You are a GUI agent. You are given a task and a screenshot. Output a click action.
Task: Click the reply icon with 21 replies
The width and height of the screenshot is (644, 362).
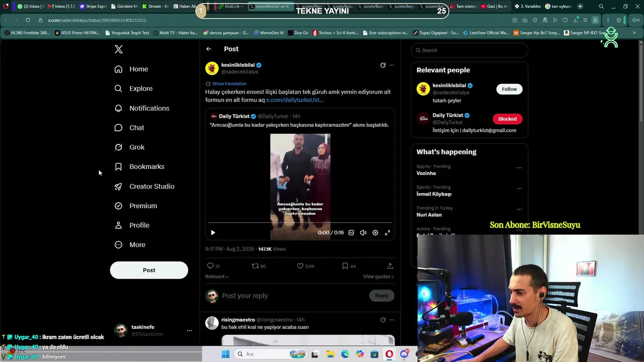(210, 266)
